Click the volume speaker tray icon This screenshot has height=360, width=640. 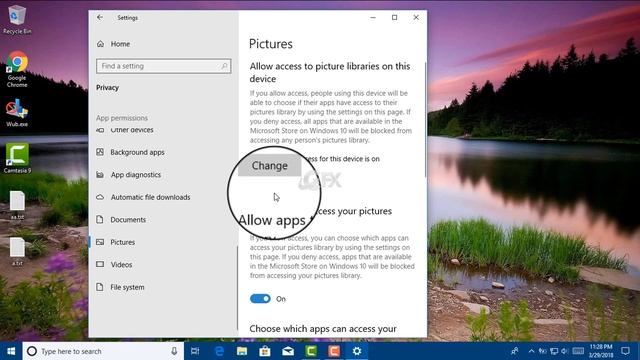[x=565, y=351]
